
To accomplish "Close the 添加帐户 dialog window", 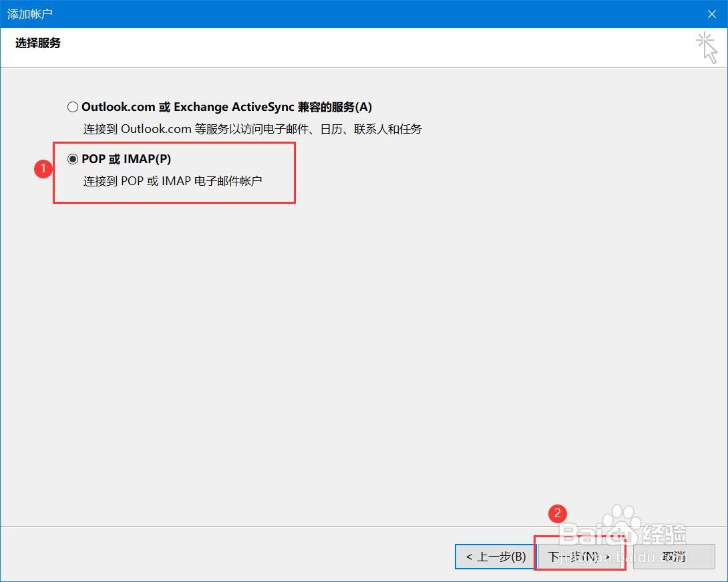I will 712,14.
